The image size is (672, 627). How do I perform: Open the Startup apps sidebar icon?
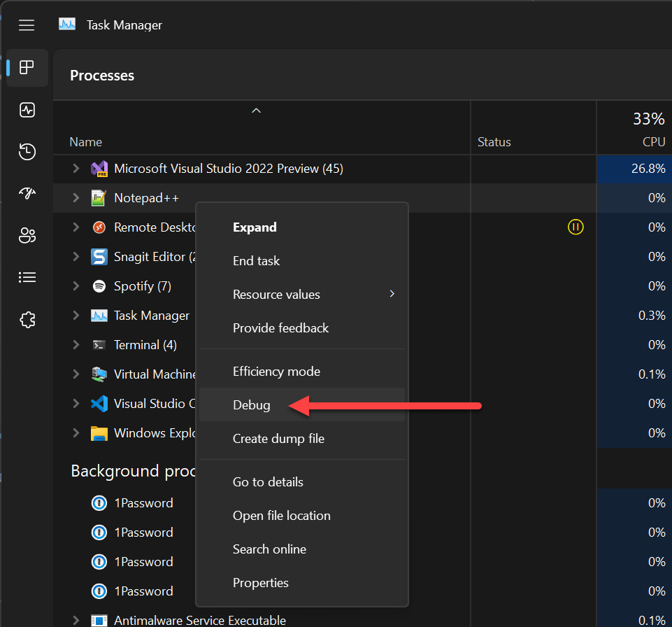[x=27, y=194]
